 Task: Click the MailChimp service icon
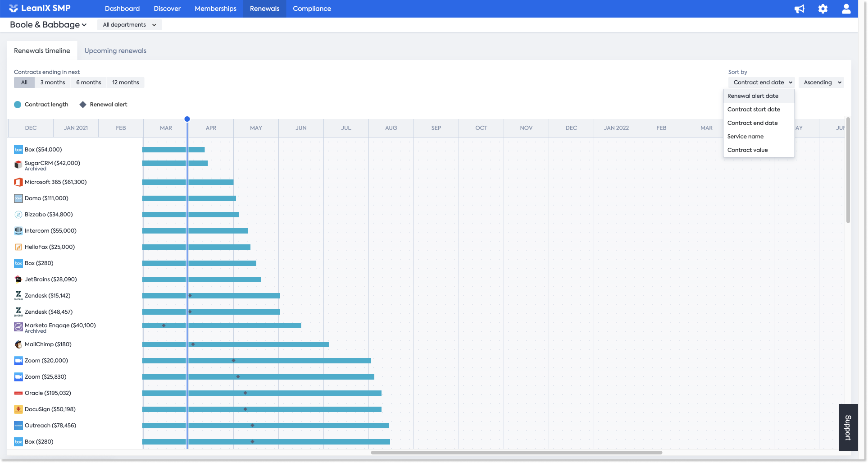point(18,344)
